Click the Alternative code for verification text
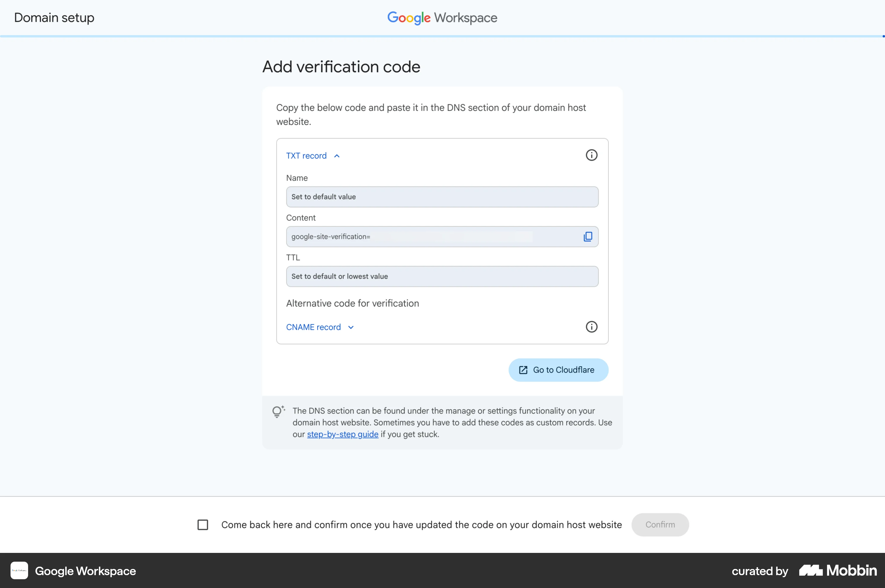 352,303
